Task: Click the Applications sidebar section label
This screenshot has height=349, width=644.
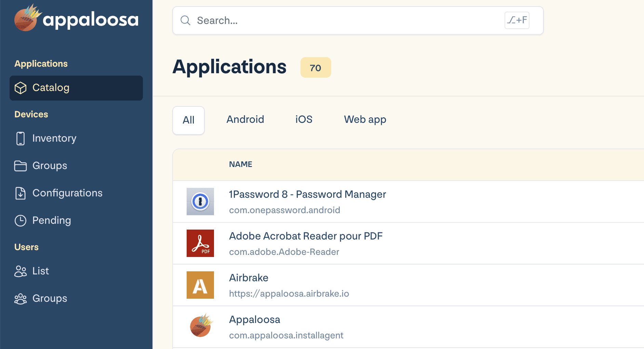Action: pos(41,64)
